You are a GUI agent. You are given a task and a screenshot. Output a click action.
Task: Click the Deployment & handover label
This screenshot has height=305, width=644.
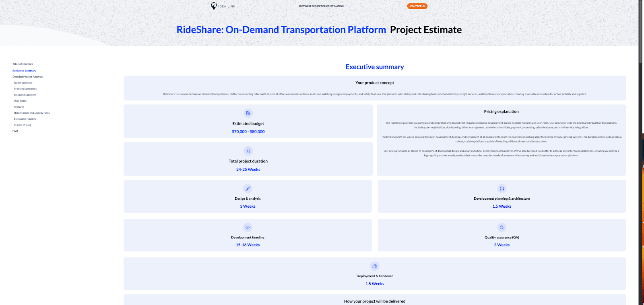pyautogui.click(x=375, y=276)
